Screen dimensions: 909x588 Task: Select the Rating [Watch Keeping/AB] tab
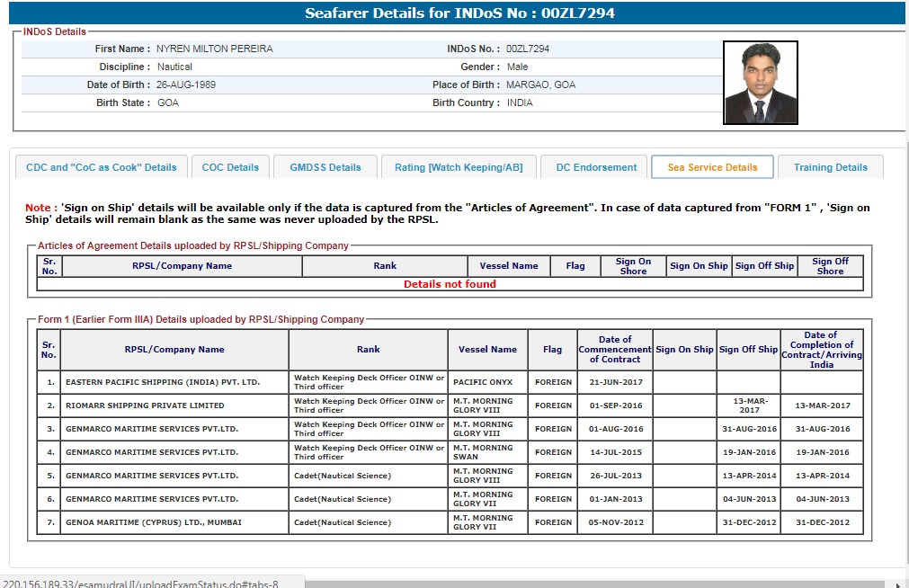[459, 167]
